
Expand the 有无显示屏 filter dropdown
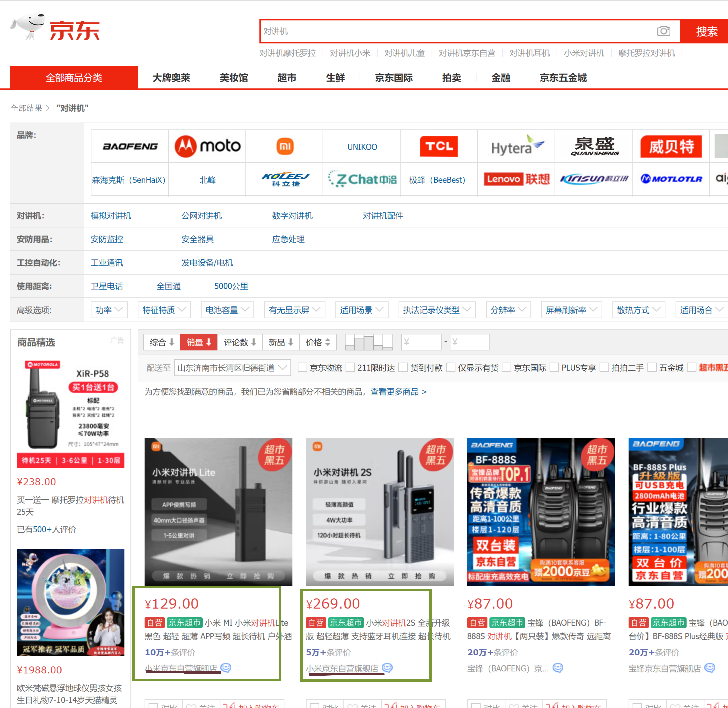[x=295, y=310]
